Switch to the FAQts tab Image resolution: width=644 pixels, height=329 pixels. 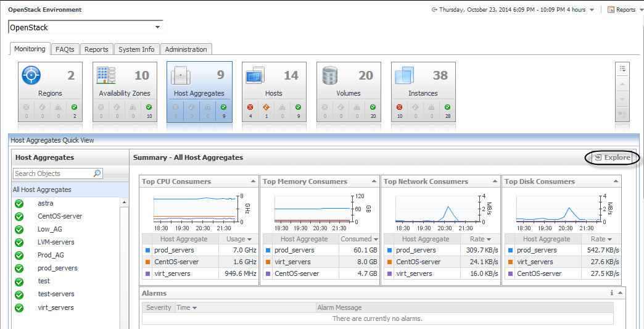tap(65, 49)
